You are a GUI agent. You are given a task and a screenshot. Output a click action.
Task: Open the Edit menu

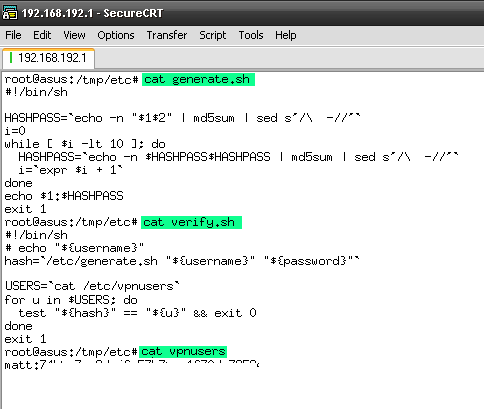(x=42, y=35)
